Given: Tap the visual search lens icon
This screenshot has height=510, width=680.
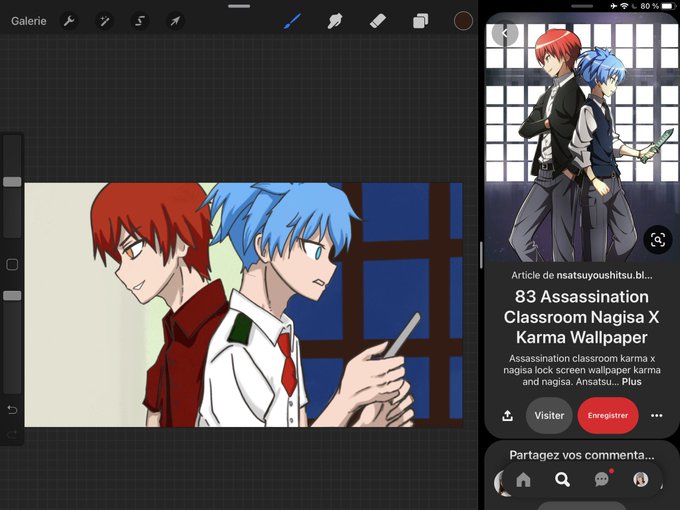Looking at the screenshot, I should [x=657, y=239].
